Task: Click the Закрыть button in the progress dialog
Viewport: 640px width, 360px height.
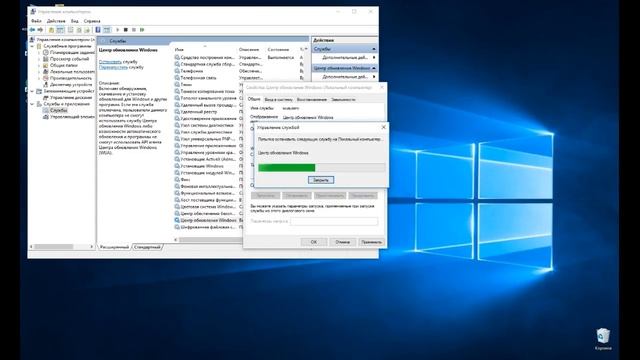Action: 321,180
